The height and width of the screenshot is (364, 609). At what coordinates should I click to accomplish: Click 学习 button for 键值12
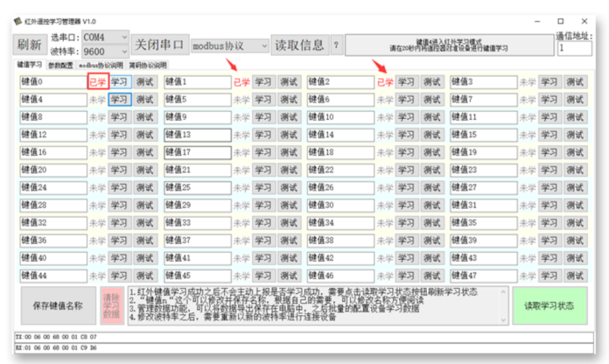120,135
